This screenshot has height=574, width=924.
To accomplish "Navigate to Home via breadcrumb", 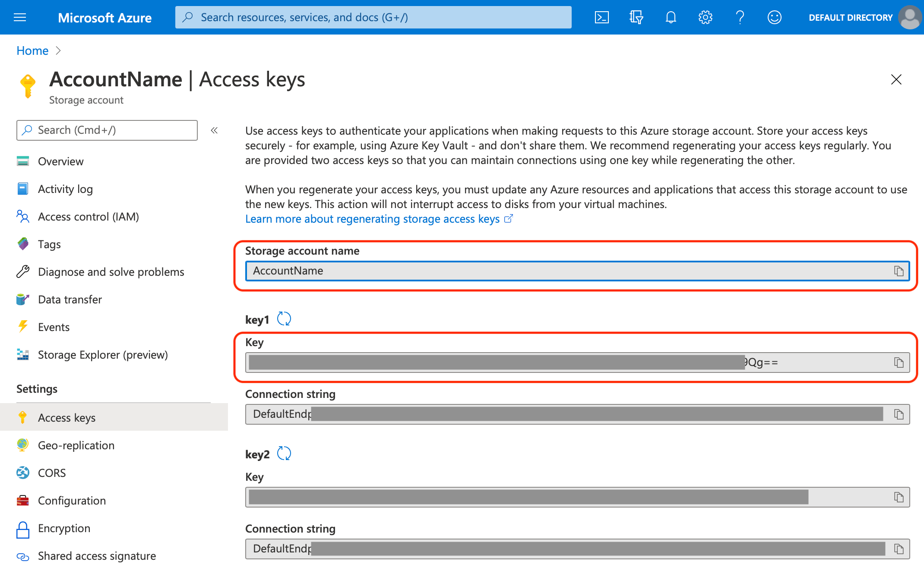I will point(32,50).
